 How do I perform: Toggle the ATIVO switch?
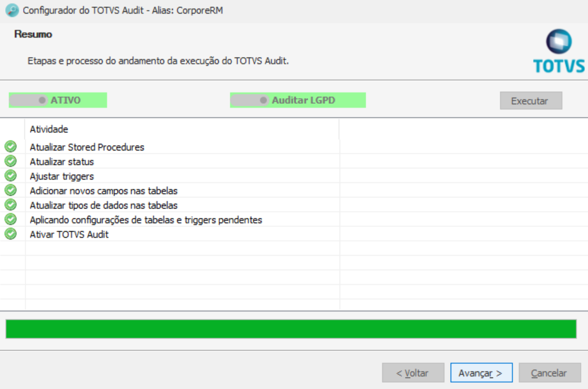pyautogui.click(x=28, y=100)
